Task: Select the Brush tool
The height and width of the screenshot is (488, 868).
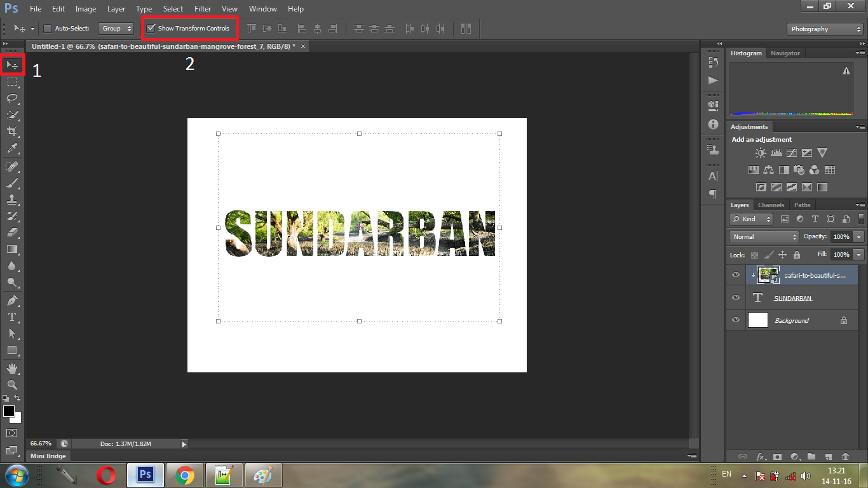Action: click(12, 183)
